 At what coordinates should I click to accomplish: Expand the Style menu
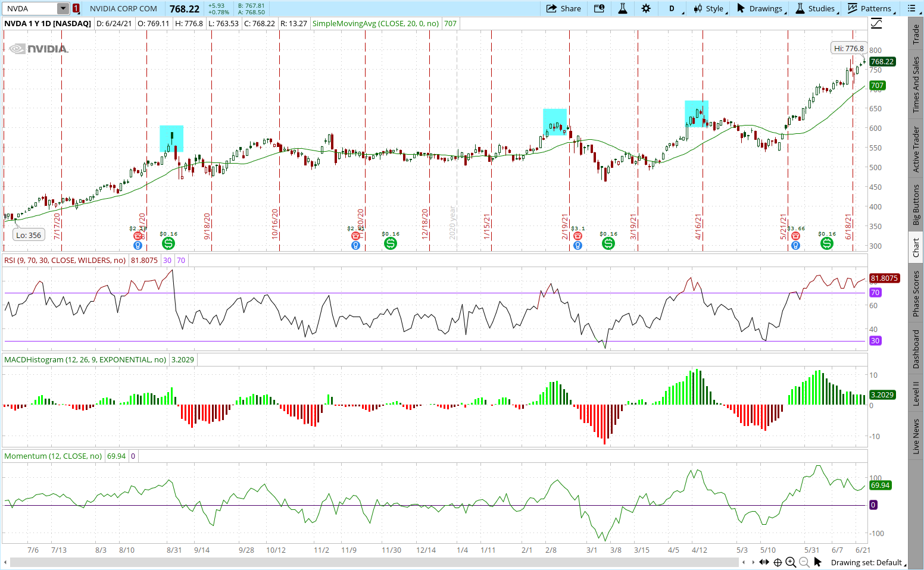711,8
